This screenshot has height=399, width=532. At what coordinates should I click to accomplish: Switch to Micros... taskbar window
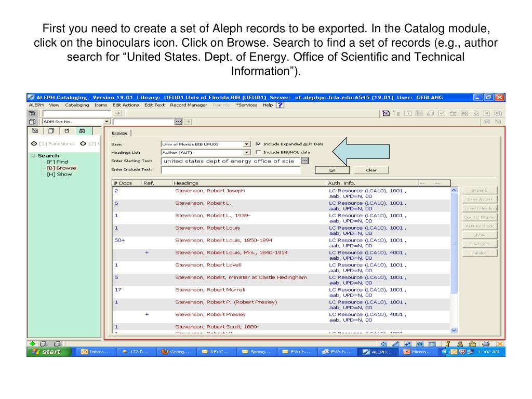(418, 352)
